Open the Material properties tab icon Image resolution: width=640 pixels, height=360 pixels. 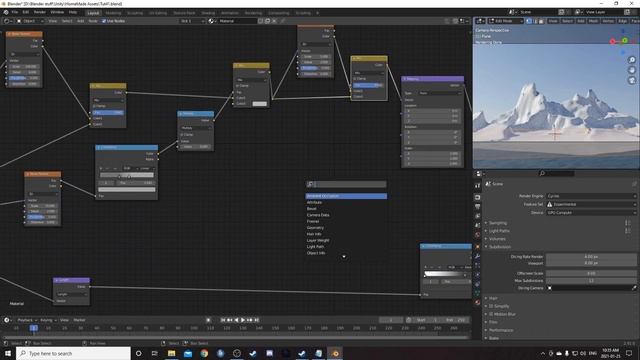478,302
